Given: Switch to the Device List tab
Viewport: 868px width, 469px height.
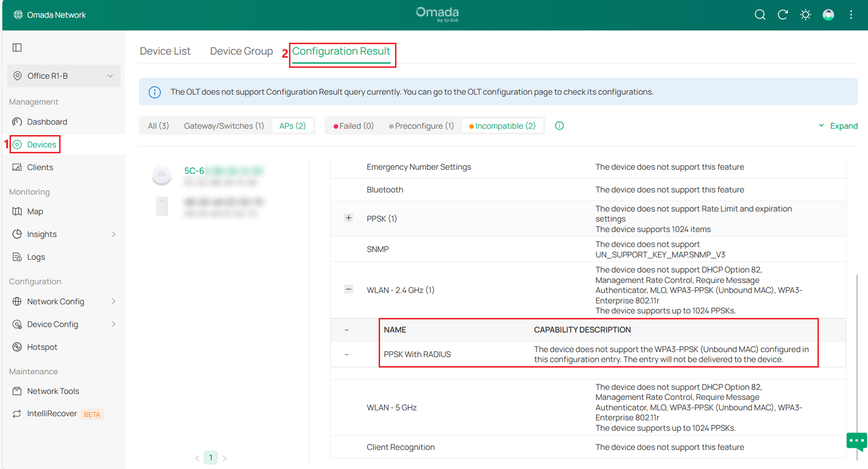Looking at the screenshot, I should tap(165, 51).
